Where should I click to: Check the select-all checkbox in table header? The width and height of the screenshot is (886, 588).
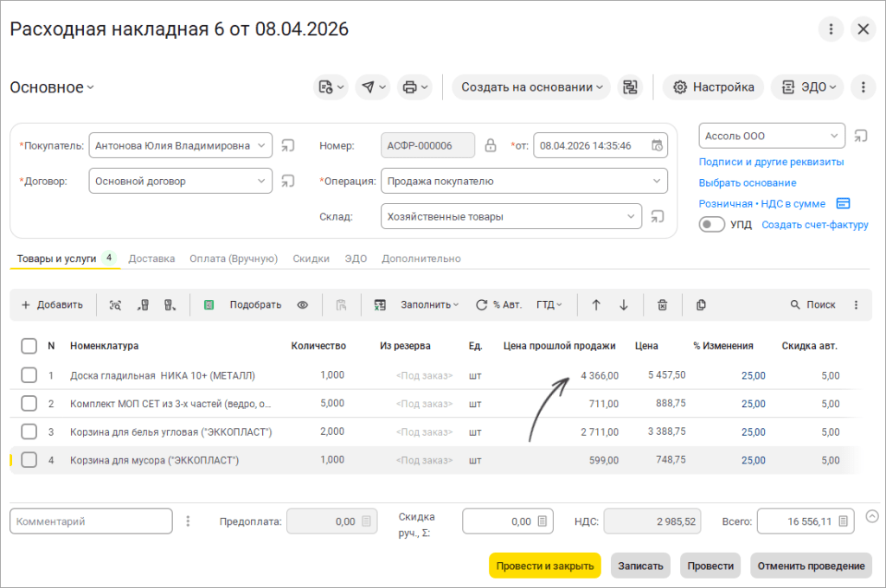point(29,346)
